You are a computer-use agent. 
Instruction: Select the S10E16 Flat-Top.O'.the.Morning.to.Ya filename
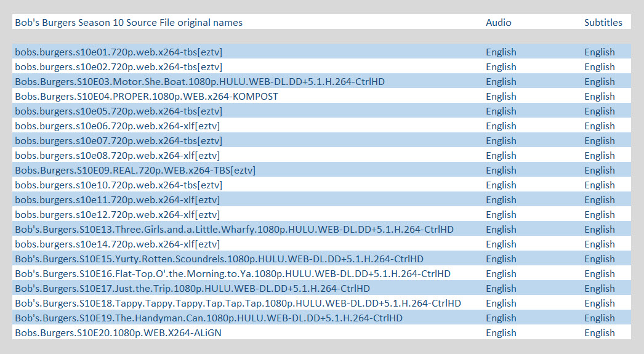pos(233,274)
